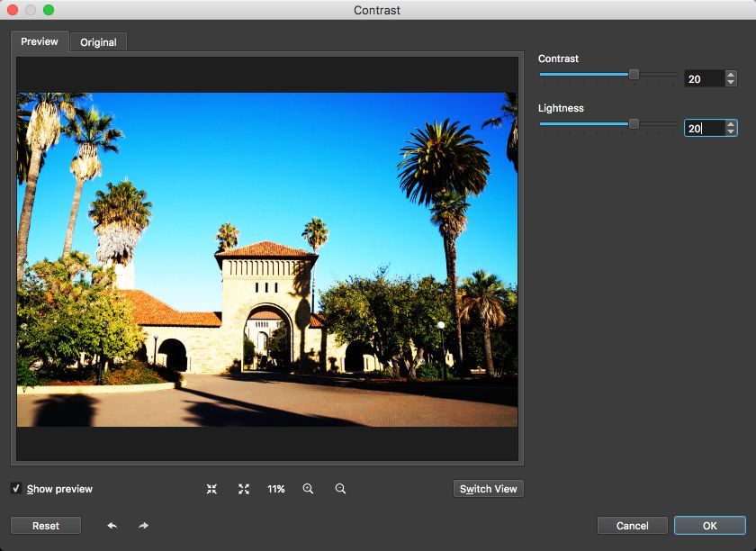Confirm changes with the OK button
Screen dimensions: 756x551
tap(709, 526)
